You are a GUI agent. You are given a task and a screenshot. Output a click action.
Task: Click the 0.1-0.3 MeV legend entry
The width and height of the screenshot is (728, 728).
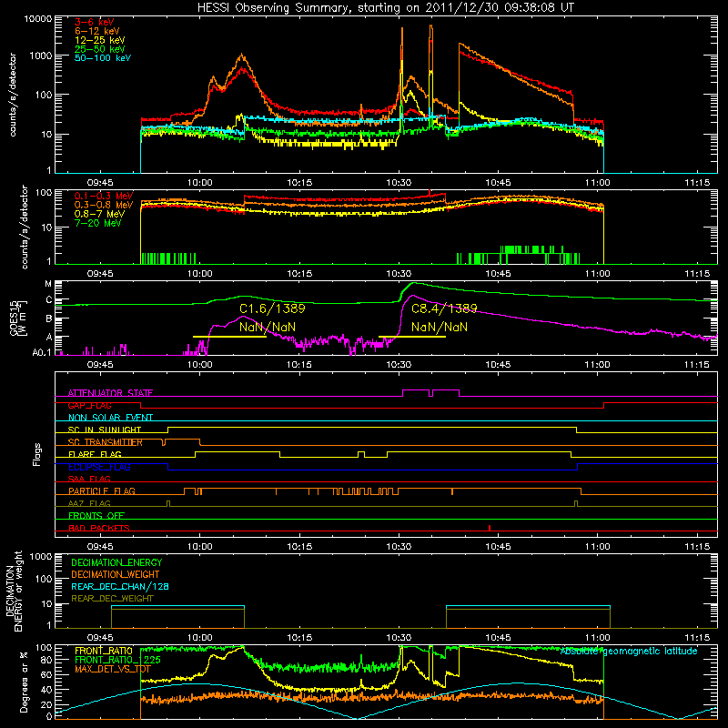click(x=104, y=196)
